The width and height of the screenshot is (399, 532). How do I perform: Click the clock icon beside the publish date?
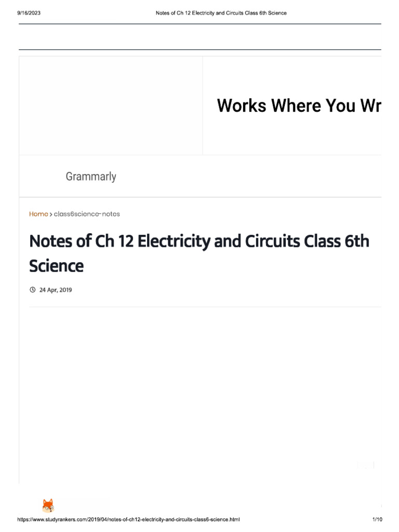pyautogui.click(x=33, y=290)
